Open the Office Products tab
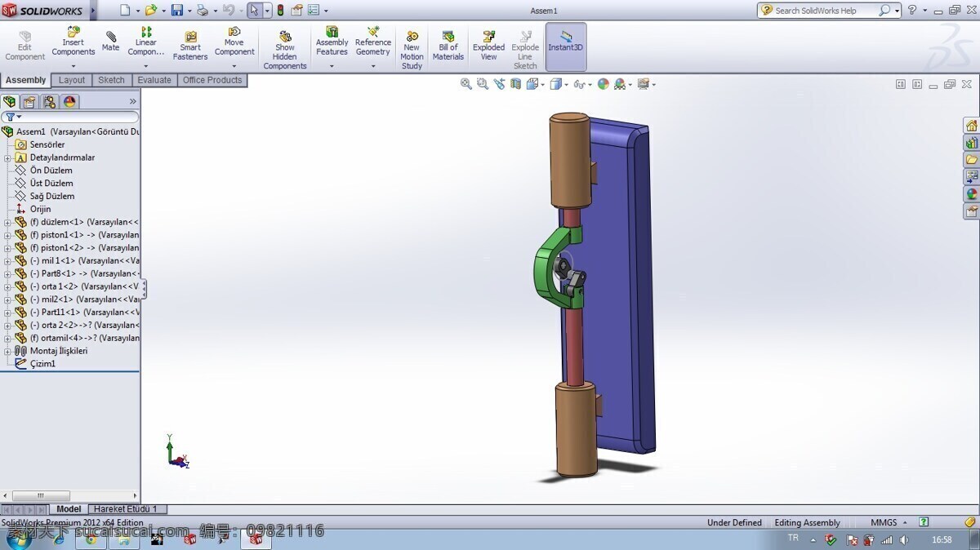This screenshot has width=980, height=550. (x=212, y=80)
